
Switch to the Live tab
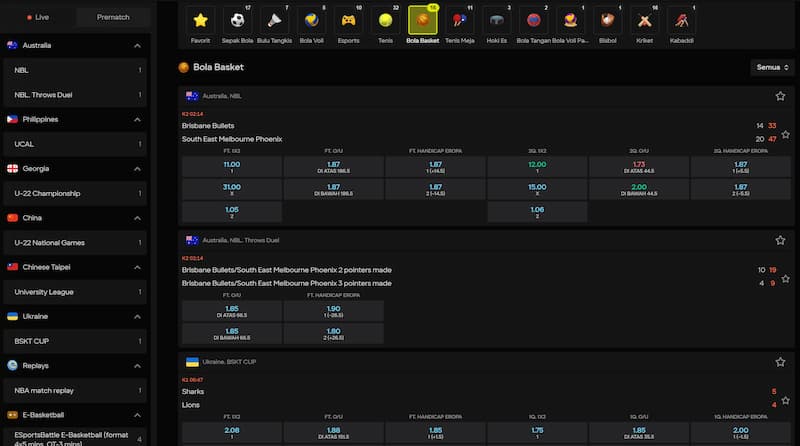37,17
